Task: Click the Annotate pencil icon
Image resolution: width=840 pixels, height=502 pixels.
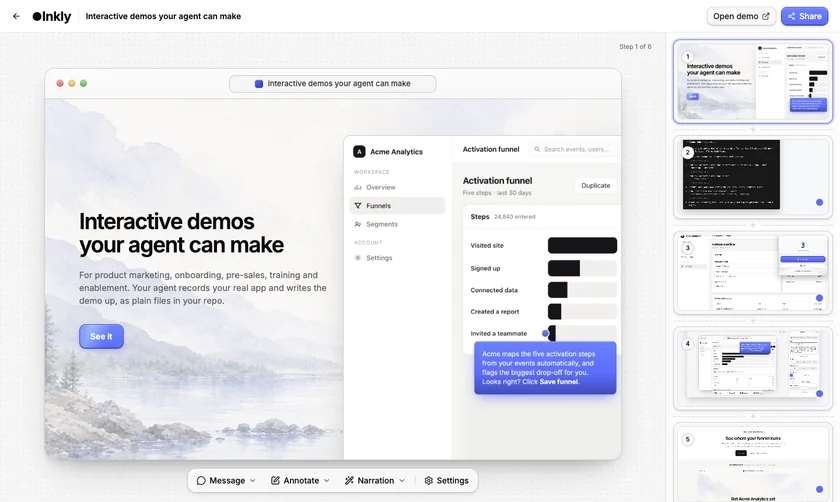Action: 275,481
